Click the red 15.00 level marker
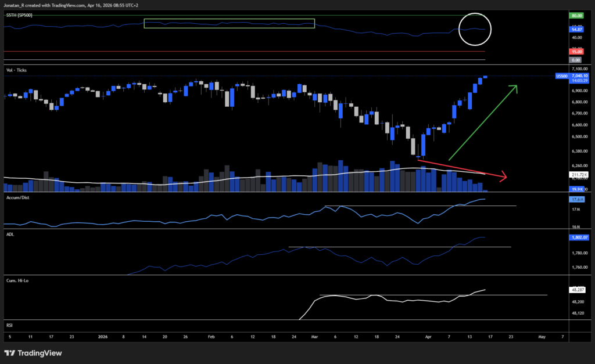595x364 pixels. (x=575, y=51)
